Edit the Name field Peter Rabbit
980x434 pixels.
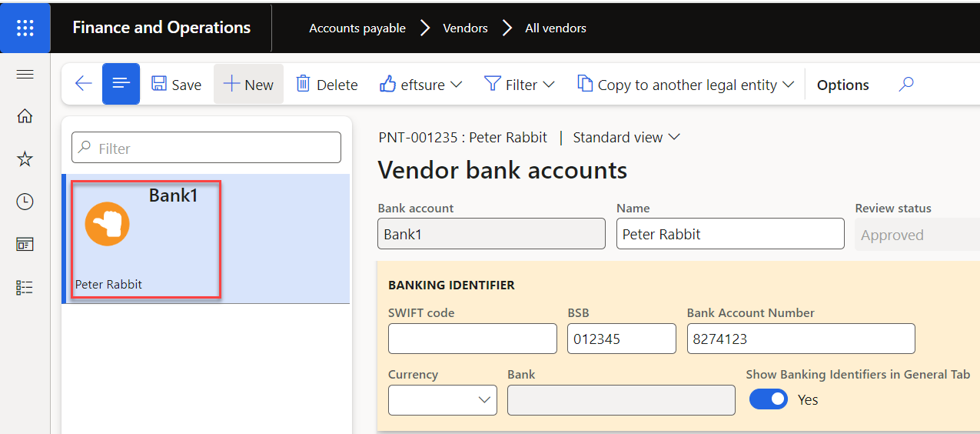730,234
